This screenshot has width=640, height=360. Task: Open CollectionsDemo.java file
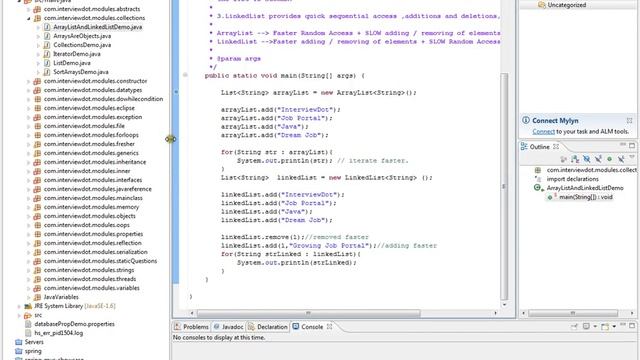pyautogui.click(x=82, y=45)
